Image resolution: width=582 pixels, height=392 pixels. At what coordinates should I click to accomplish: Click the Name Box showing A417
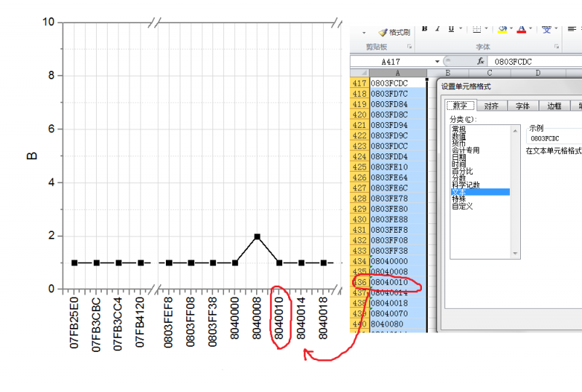392,62
